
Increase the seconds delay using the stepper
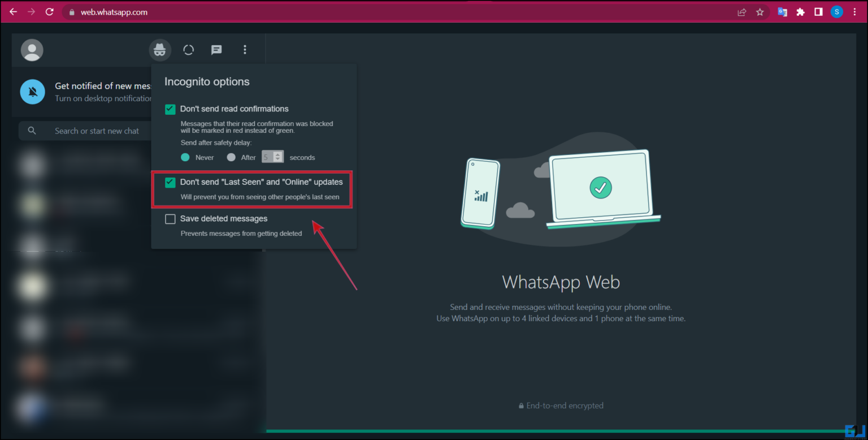click(278, 154)
